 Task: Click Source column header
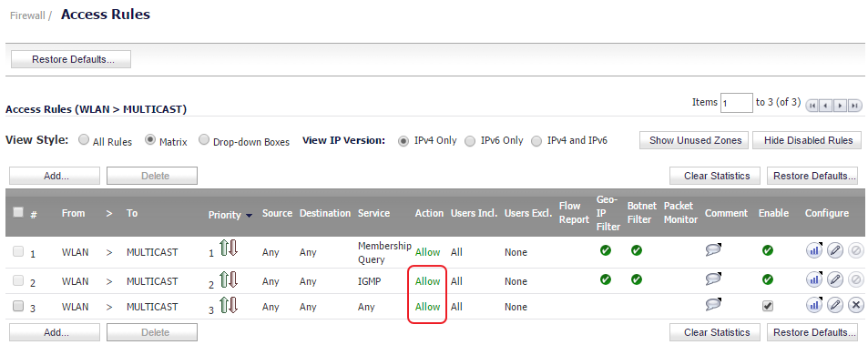tap(277, 213)
